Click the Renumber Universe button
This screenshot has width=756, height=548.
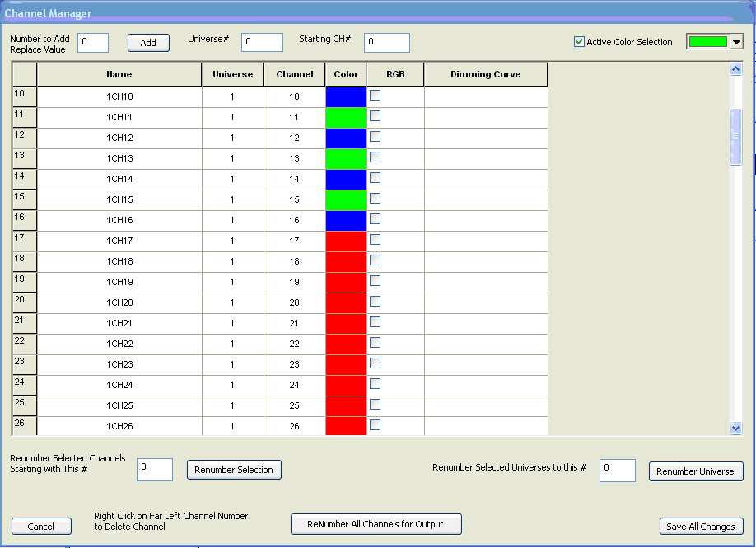(696, 471)
